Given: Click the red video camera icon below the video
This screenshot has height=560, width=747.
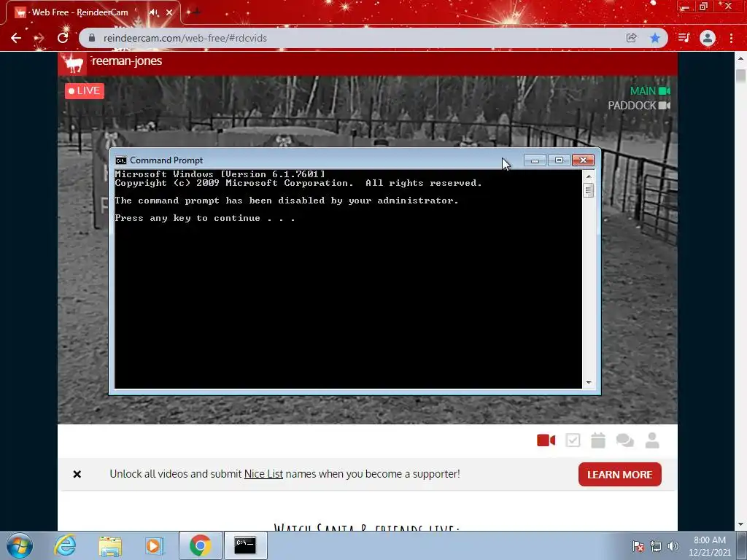Looking at the screenshot, I should (x=546, y=440).
